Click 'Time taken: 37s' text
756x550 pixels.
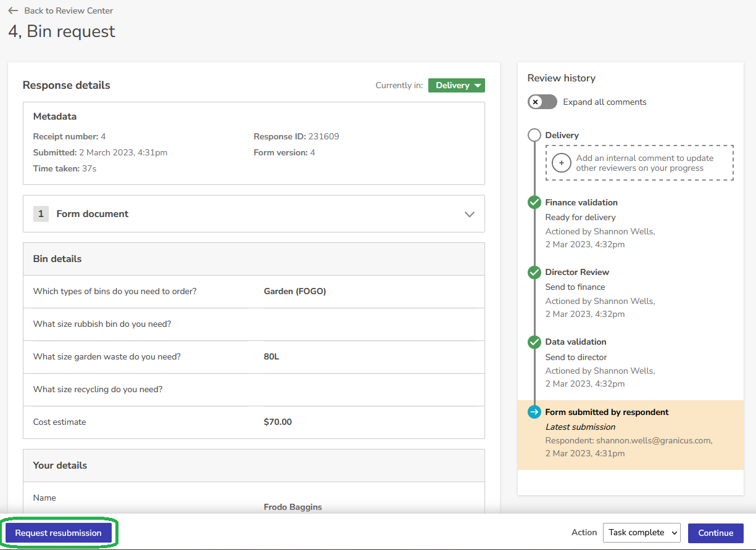tap(65, 168)
